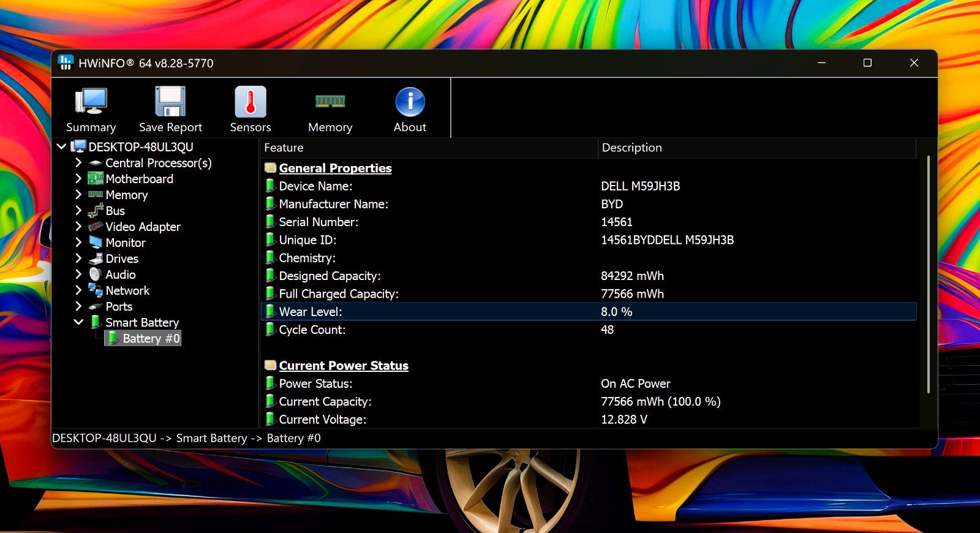This screenshot has width=980, height=533.
Task: Expand the Drives tree node
Action: [x=78, y=259]
